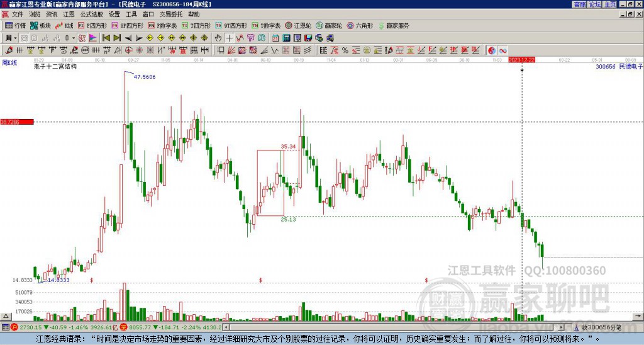Open the 板块 sector view
644x345 pixels.
pyautogui.click(x=40, y=25)
